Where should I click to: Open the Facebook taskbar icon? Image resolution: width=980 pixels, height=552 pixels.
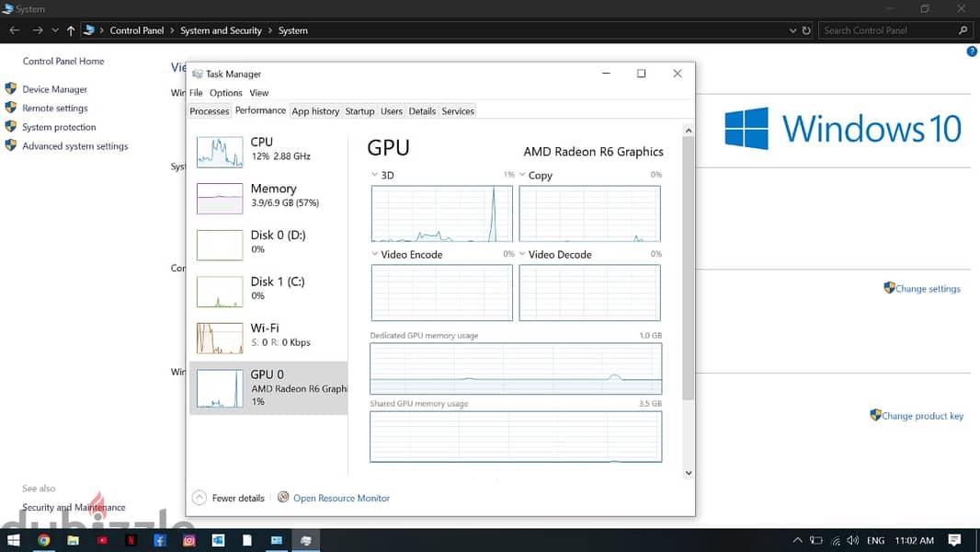[x=160, y=540]
